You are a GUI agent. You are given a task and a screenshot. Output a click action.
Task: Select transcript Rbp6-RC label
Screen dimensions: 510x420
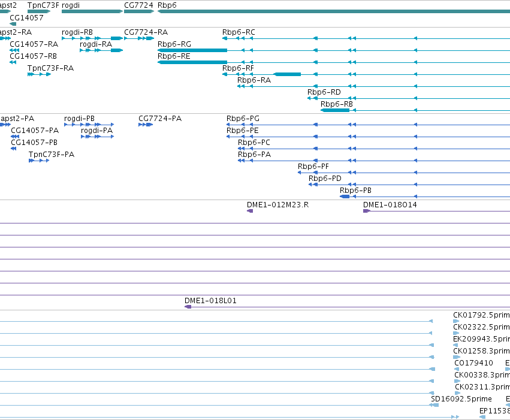tap(239, 32)
